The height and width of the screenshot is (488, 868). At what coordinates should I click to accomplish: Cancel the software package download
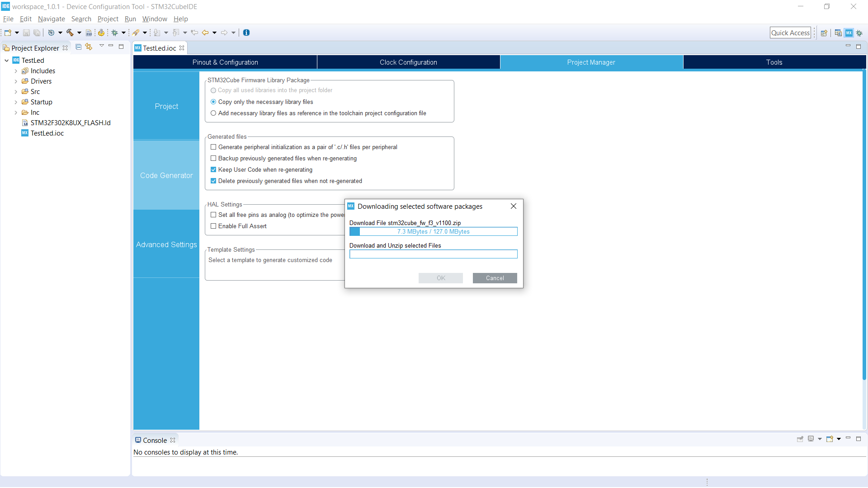495,278
